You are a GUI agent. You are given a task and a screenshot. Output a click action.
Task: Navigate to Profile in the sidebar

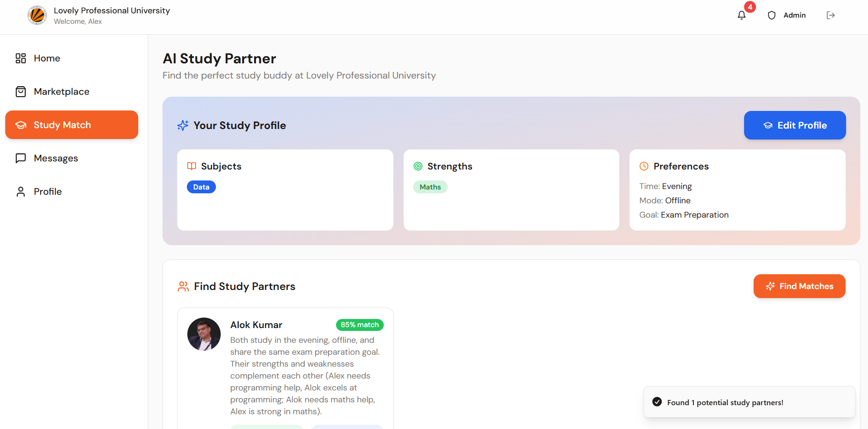click(x=48, y=191)
